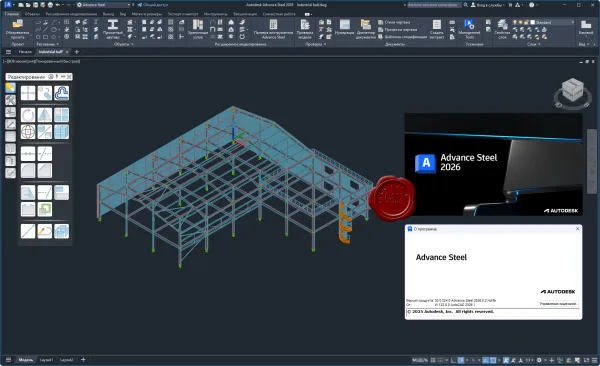600x366 pixels.
Task: Click the search magnifier icon in the title bar
Action: pos(466,5)
